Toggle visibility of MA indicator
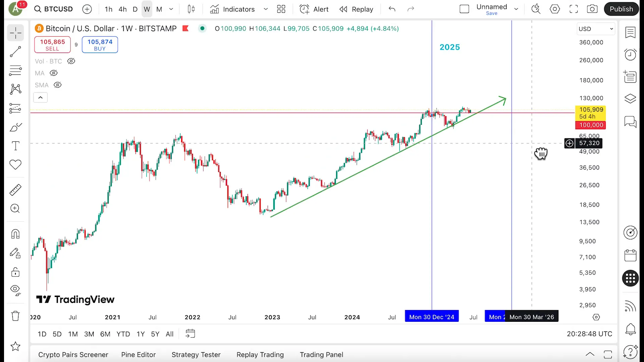The width and height of the screenshot is (644, 362). coord(54,73)
